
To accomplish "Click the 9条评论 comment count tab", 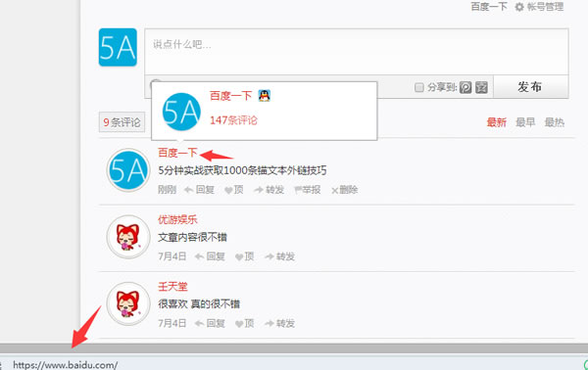I will 122,122.
